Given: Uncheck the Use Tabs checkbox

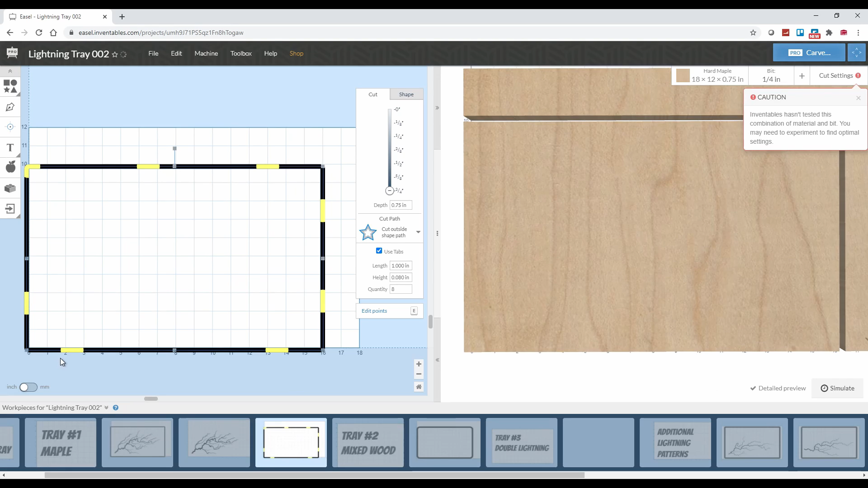Looking at the screenshot, I should (379, 251).
